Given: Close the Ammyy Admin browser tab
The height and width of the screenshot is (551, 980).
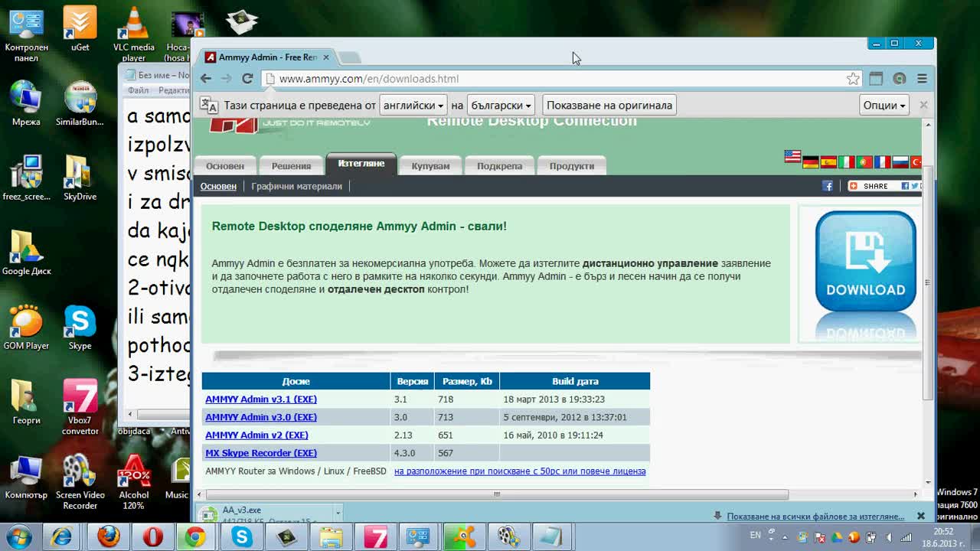Looking at the screenshot, I should (326, 57).
